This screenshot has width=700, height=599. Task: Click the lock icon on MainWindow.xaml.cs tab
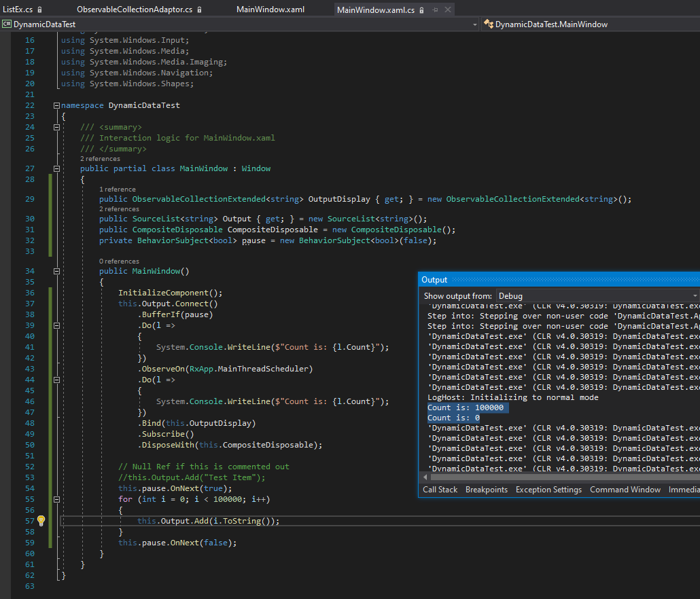421,10
